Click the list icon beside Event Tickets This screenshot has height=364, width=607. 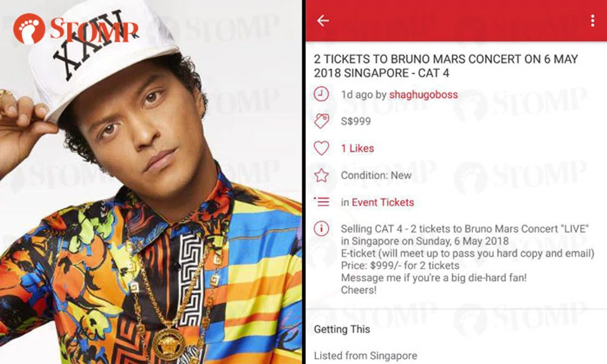(x=321, y=202)
